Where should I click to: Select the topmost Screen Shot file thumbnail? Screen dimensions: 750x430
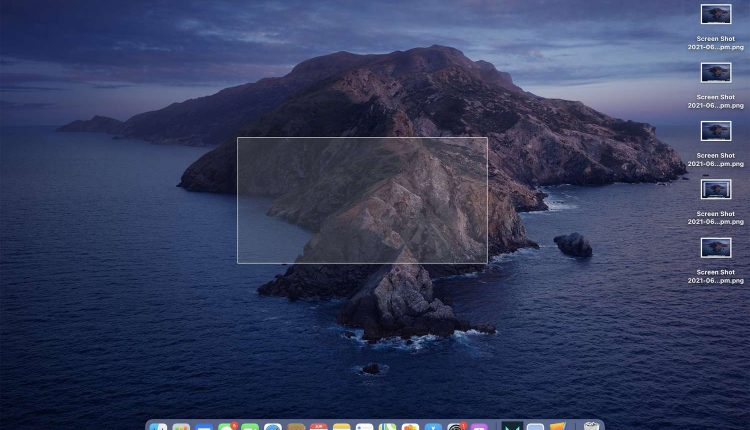716,14
